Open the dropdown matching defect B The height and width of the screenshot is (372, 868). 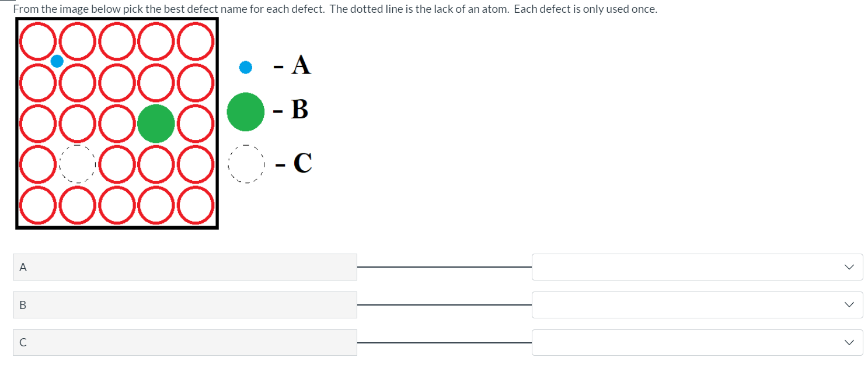tap(697, 304)
